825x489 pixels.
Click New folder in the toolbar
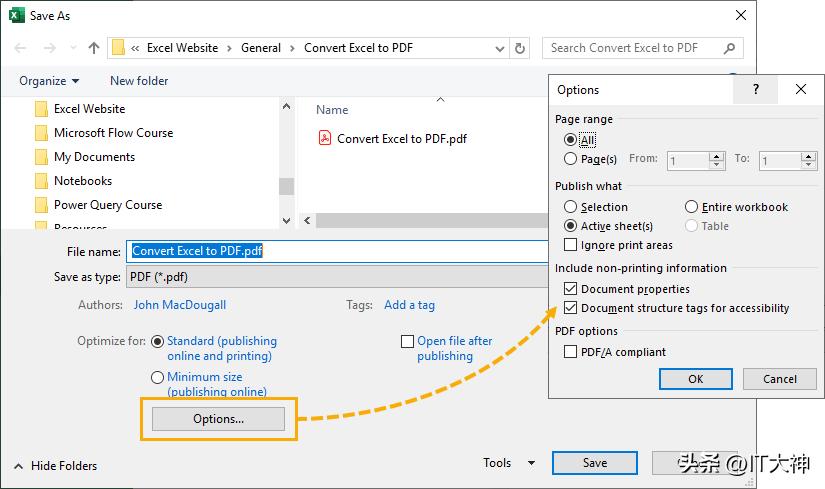coord(139,81)
